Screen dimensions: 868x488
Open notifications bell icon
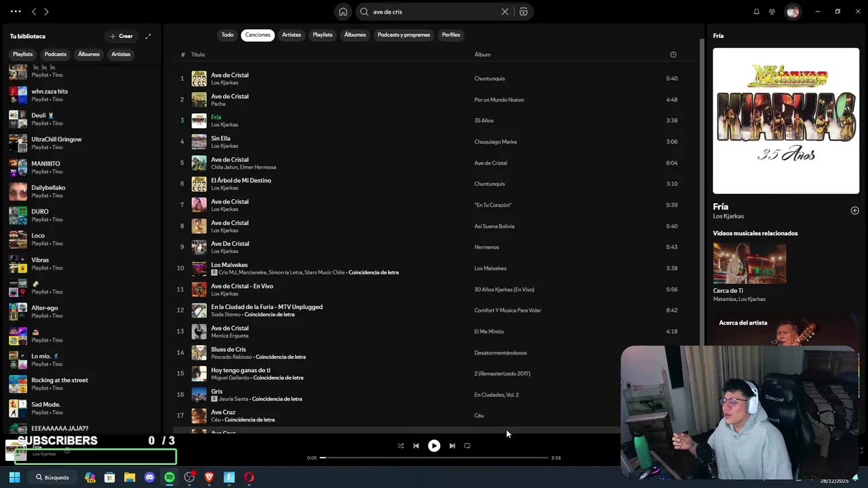coord(756,12)
